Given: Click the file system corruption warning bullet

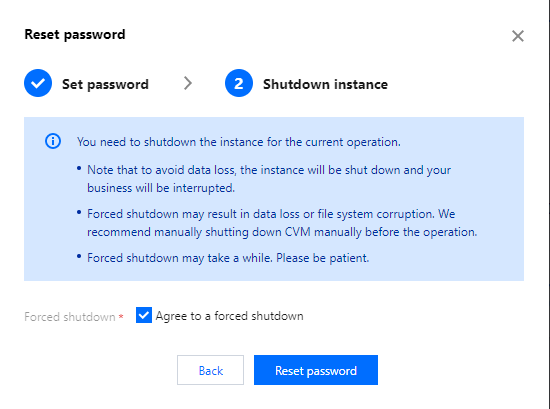Looking at the screenshot, I should pos(282,223).
